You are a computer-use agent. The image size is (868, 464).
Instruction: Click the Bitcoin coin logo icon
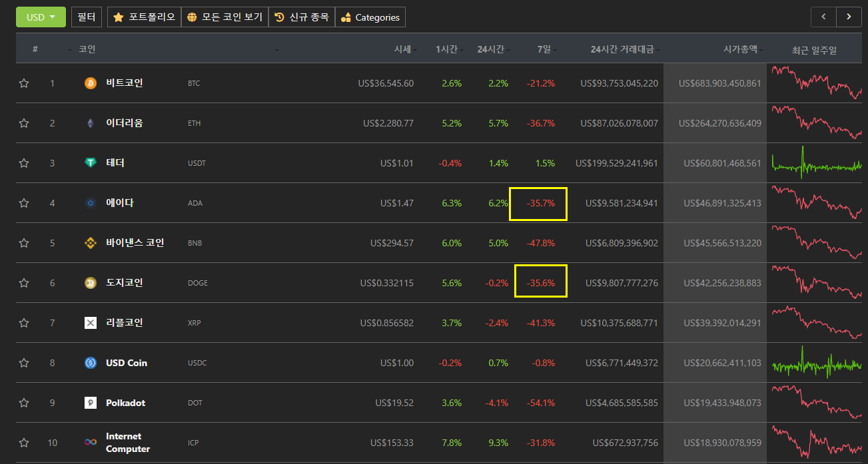click(91, 83)
